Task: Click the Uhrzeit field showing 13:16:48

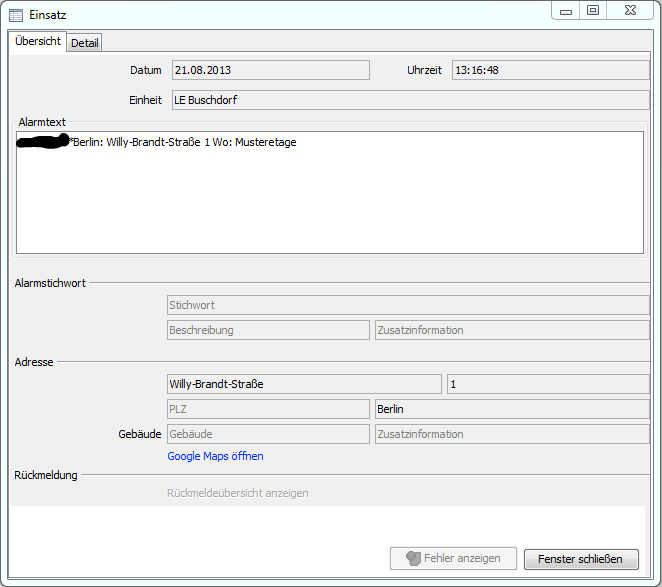Action: [x=550, y=70]
